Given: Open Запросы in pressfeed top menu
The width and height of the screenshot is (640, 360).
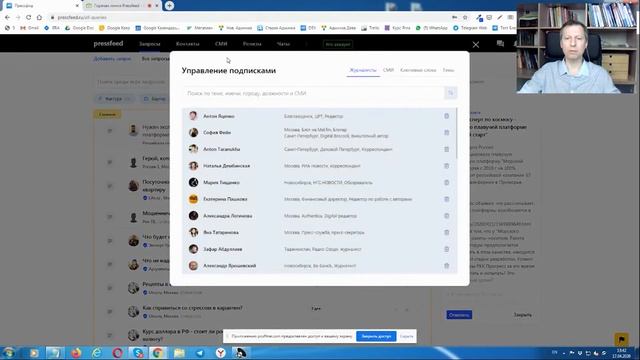Looking at the screenshot, I should click(x=150, y=44).
